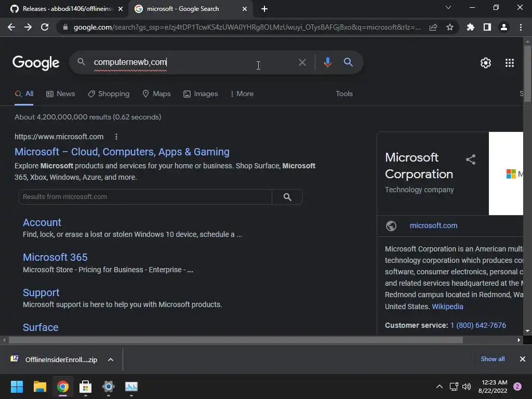Screen dimensions: 532x399
Task: Call the customer service number link
Action: [478, 325]
